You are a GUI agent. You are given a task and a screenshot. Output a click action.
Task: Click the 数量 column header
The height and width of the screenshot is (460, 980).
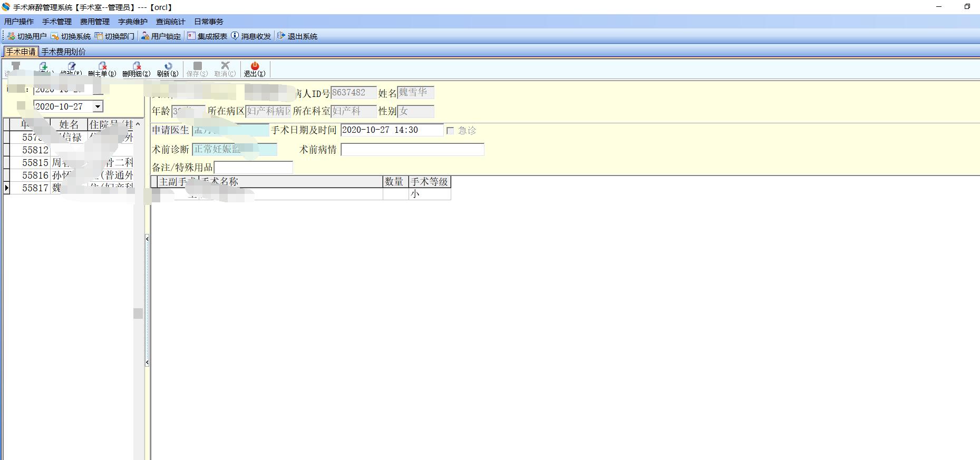396,182
